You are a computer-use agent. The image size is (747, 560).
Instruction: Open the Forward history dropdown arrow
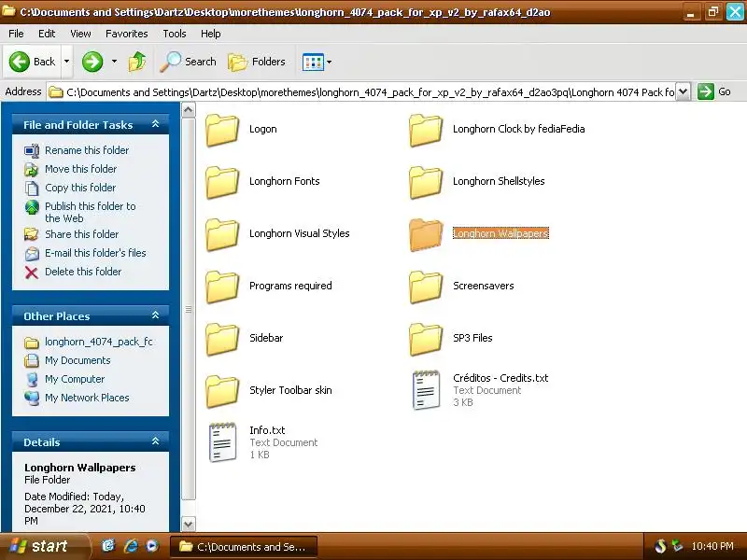click(x=114, y=62)
